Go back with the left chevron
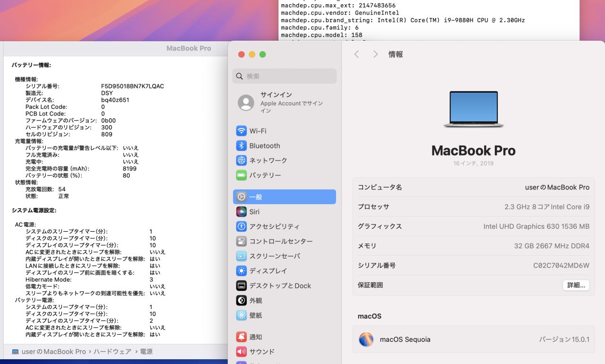 tap(357, 54)
